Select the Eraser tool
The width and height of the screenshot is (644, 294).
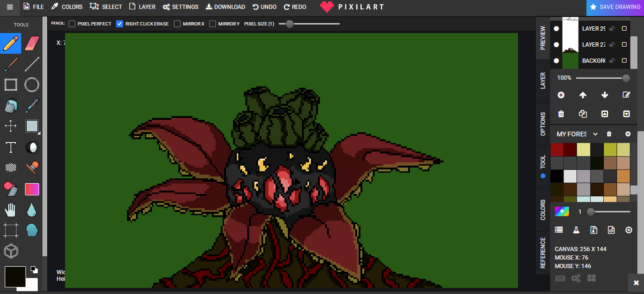32,43
